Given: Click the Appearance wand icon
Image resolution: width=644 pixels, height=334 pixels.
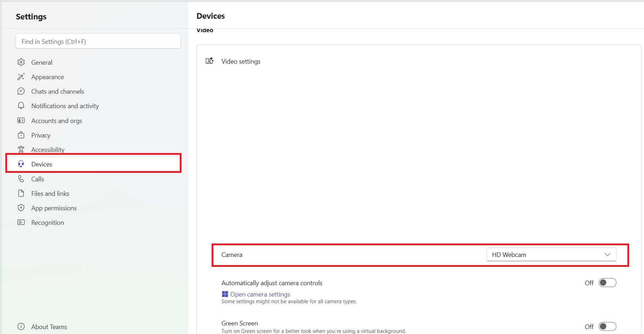Looking at the screenshot, I should (x=21, y=77).
